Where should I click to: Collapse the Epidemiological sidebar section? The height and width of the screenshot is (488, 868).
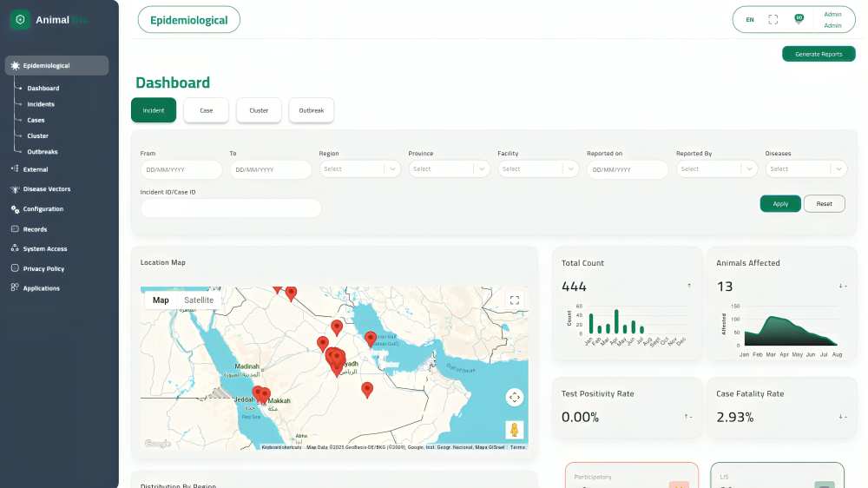pos(57,65)
